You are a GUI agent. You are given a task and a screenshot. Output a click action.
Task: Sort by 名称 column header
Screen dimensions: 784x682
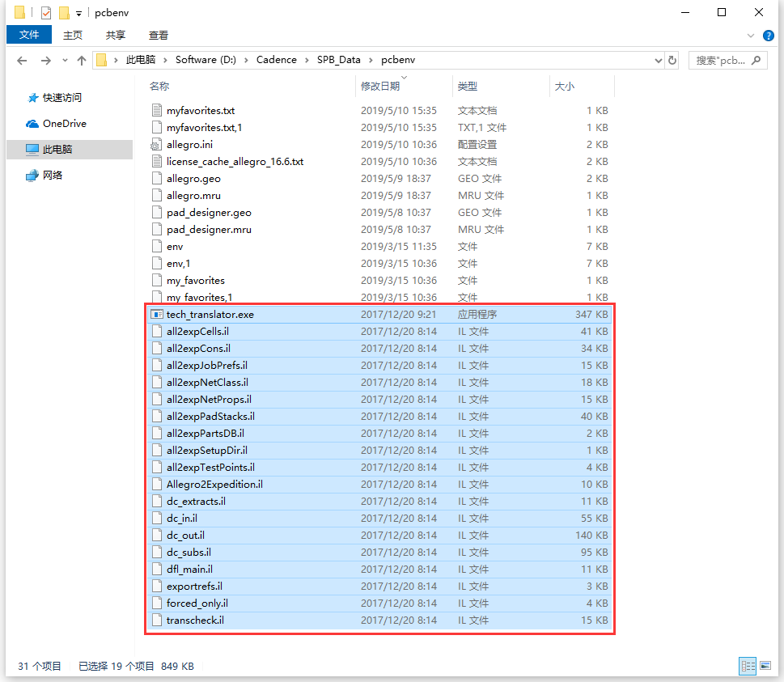(159, 86)
